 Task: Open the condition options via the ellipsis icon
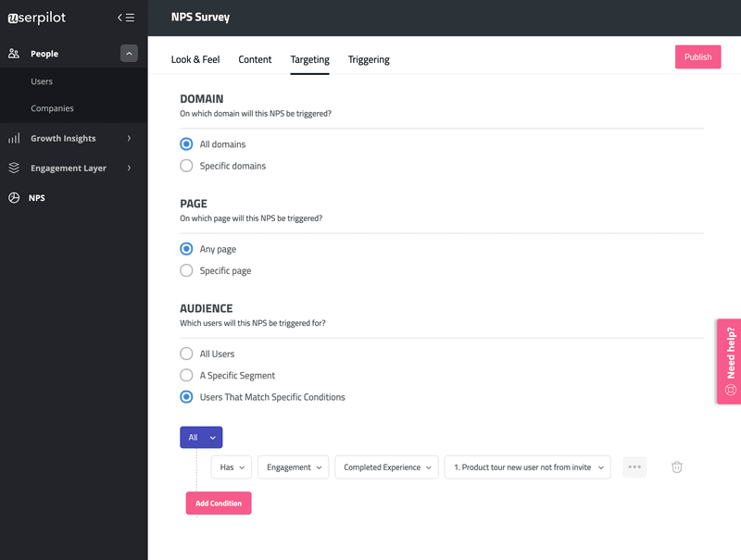point(634,467)
